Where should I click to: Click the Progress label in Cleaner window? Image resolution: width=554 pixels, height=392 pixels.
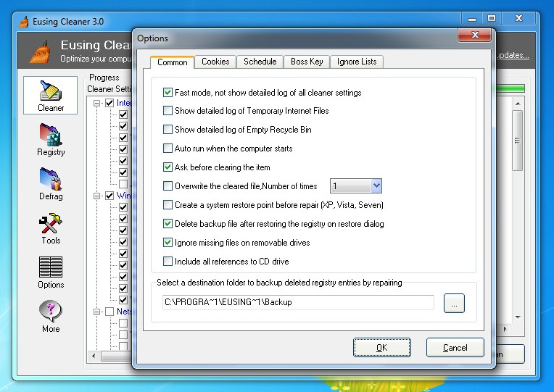click(x=104, y=78)
